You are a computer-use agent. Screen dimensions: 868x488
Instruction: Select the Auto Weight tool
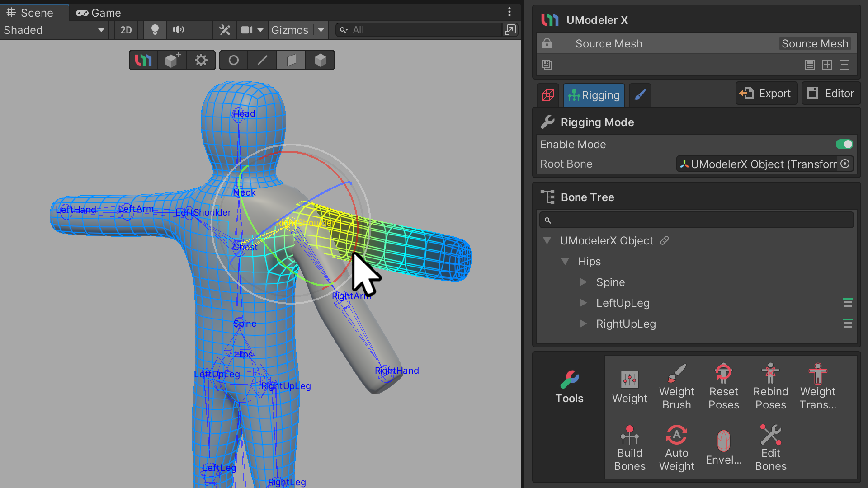point(676,448)
